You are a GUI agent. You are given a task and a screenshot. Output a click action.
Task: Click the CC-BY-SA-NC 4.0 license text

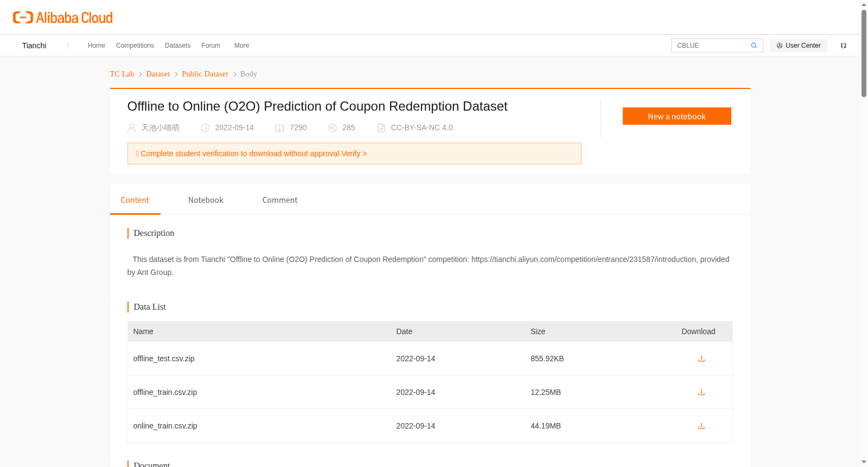click(x=422, y=127)
